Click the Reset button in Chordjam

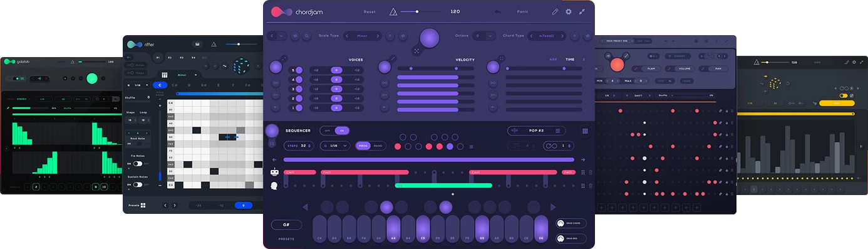[369, 11]
